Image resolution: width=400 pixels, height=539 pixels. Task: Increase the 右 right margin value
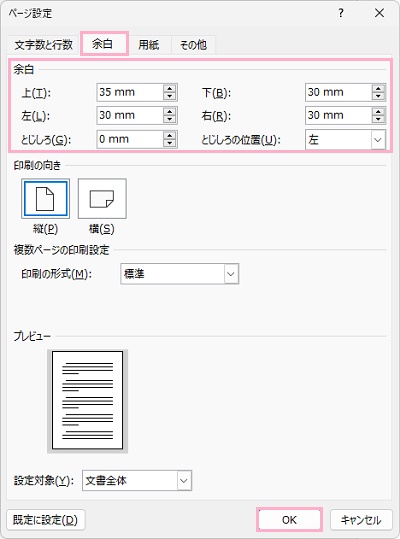(x=378, y=111)
